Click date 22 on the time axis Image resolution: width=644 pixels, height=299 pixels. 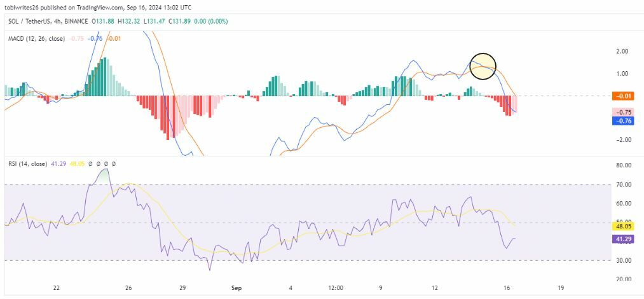pyautogui.click(x=57, y=288)
